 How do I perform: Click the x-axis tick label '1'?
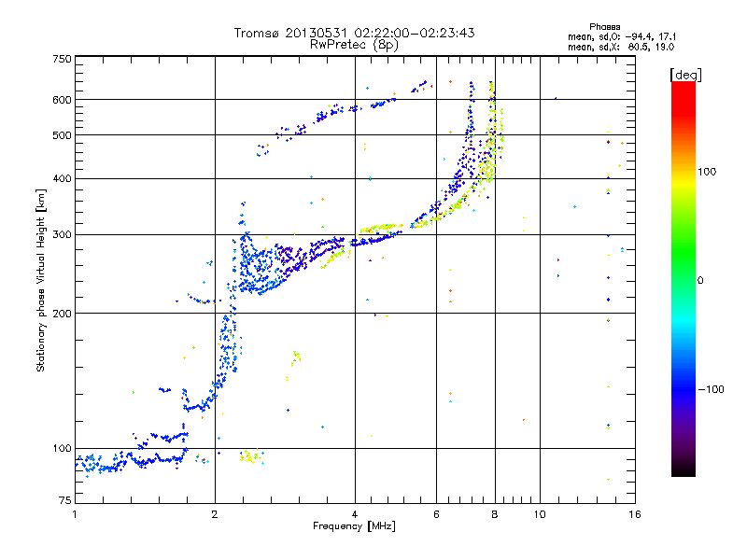point(75,514)
